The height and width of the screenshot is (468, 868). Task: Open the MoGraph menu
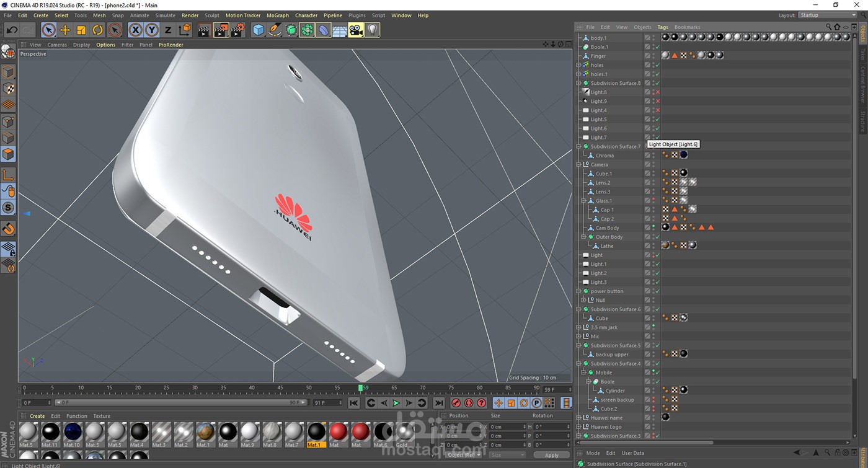tap(278, 15)
